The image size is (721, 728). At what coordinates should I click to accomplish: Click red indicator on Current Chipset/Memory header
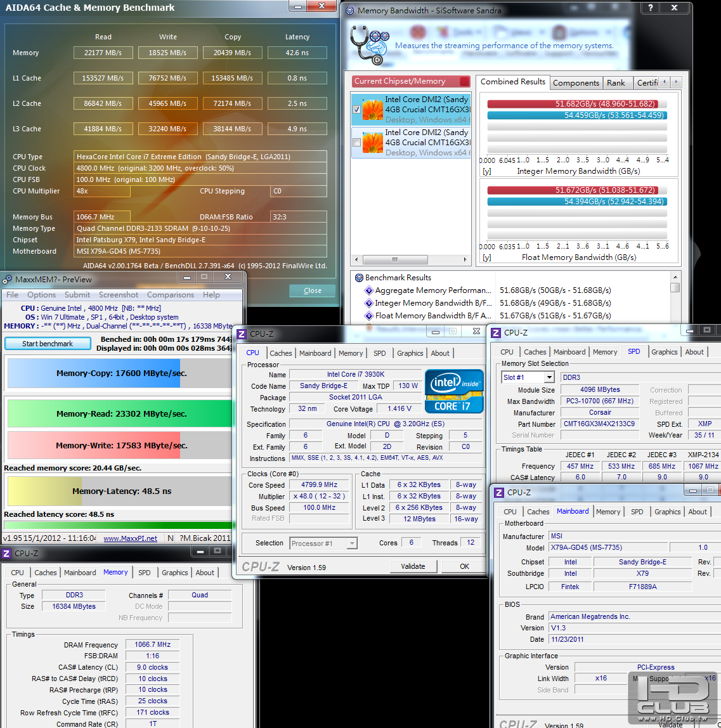pos(464,81)
